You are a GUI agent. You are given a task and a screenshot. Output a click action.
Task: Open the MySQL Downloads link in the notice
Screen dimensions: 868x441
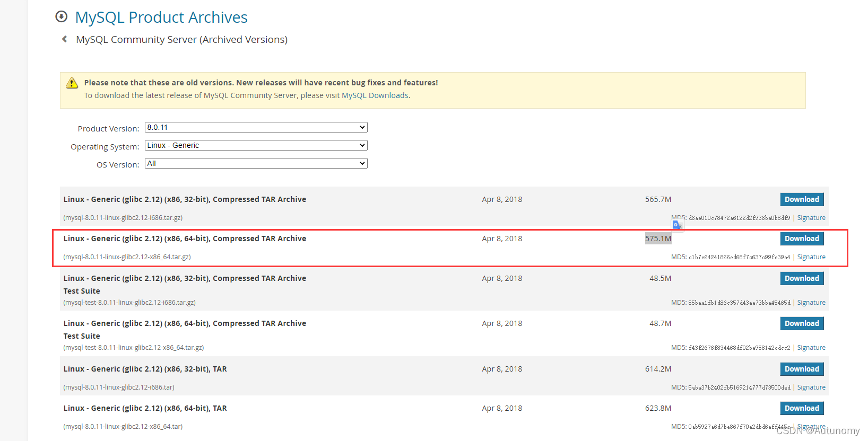click(375, 95)
